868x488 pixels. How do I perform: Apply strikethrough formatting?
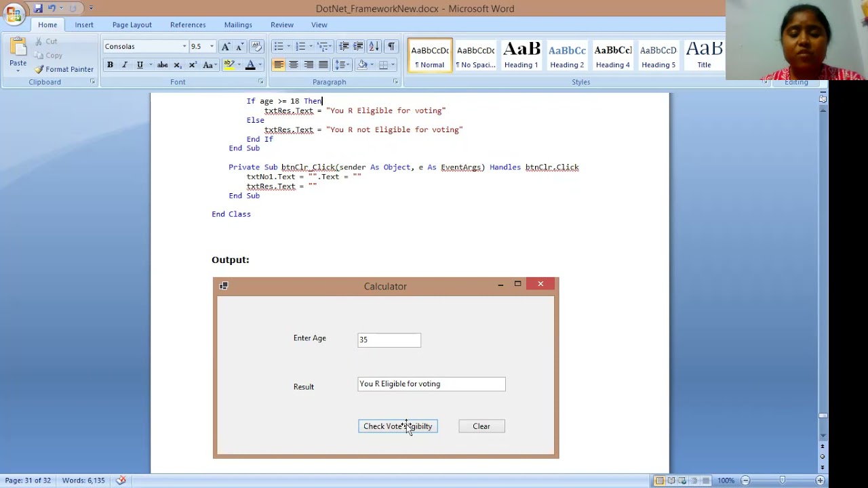(x=162, y=65)
